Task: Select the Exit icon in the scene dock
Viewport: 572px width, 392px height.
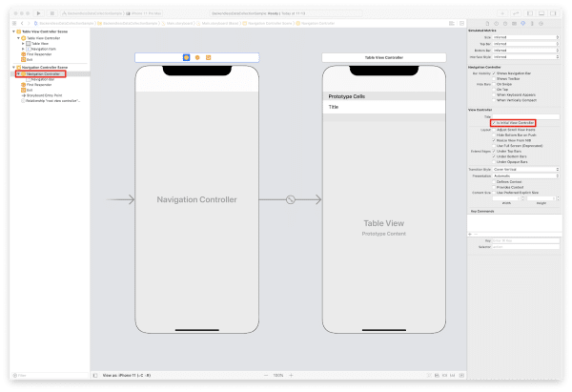Action: pyautogui.click(x=208, y=57)
